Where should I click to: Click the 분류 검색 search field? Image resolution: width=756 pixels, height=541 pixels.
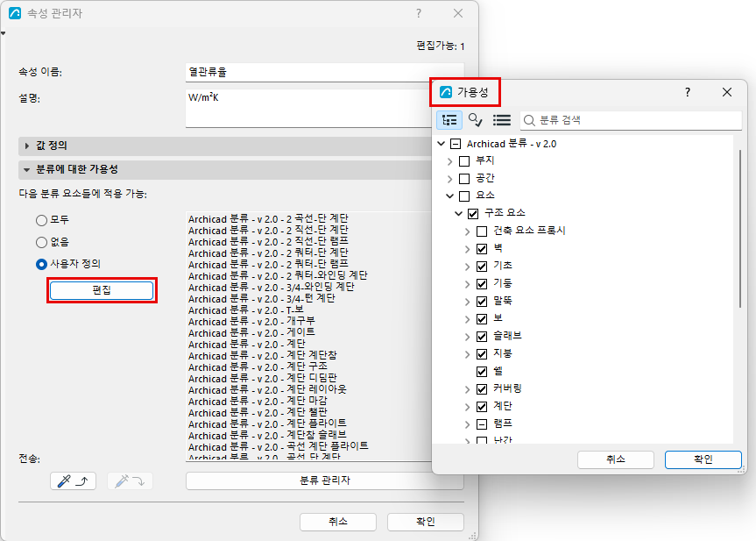pyautogui.click(x=631, y=120)
